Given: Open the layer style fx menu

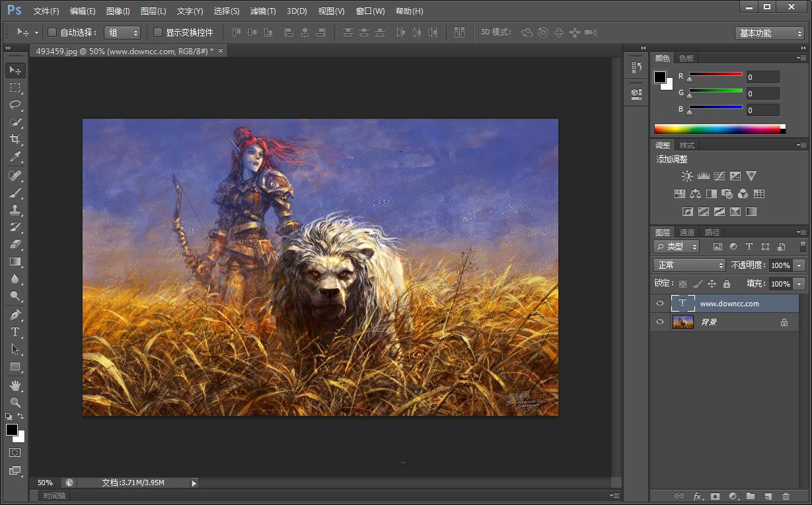Looking at the screenshot, I should tap(698, 496).
